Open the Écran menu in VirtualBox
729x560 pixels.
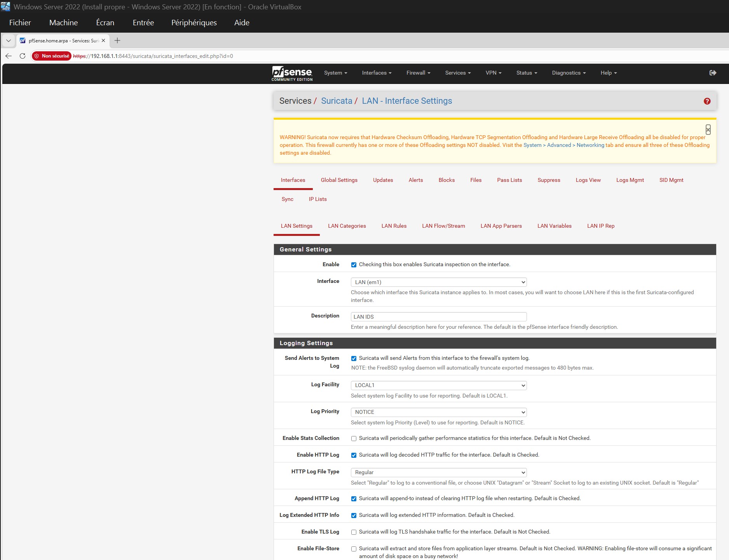tap(105, 23)
